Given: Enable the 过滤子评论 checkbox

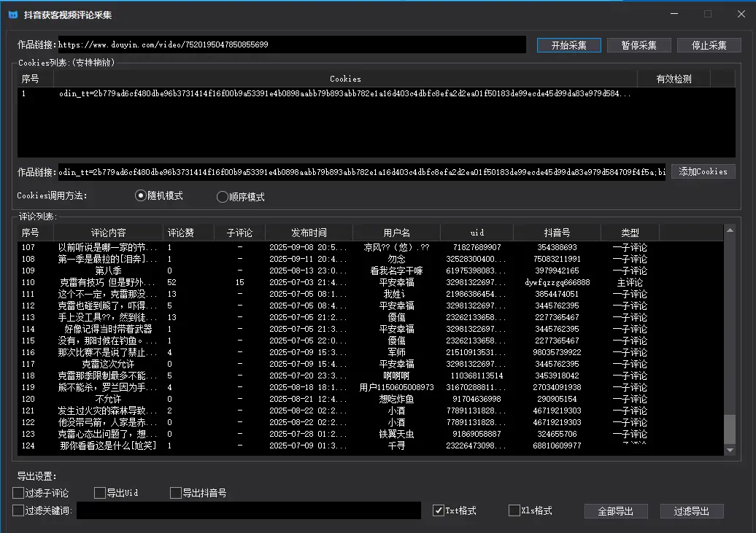Looking at the screenshot, I should 18,493.
